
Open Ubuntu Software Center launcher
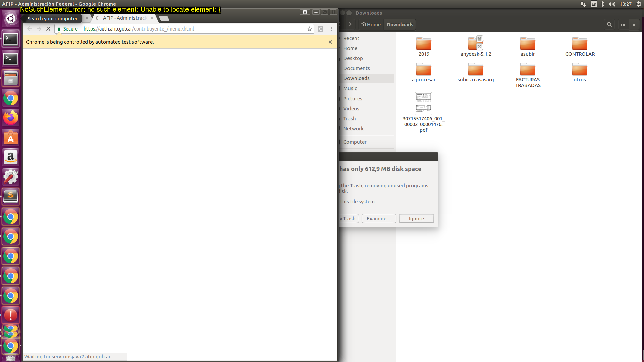(11, 138)
